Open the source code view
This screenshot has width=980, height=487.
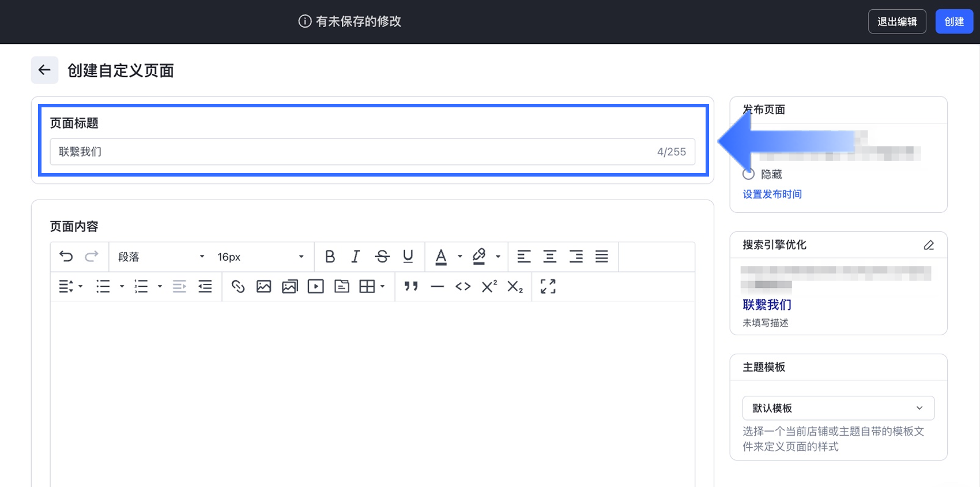(463, 286)
